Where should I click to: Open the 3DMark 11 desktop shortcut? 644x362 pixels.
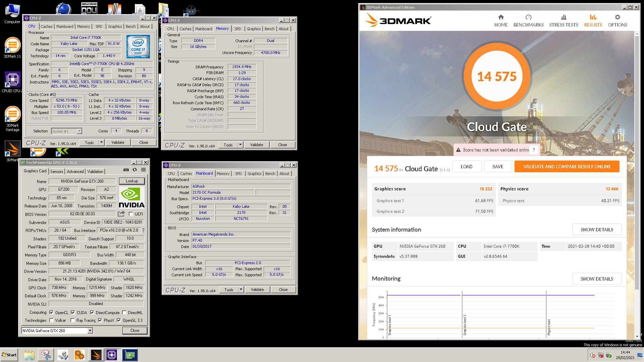coord(12,48)
